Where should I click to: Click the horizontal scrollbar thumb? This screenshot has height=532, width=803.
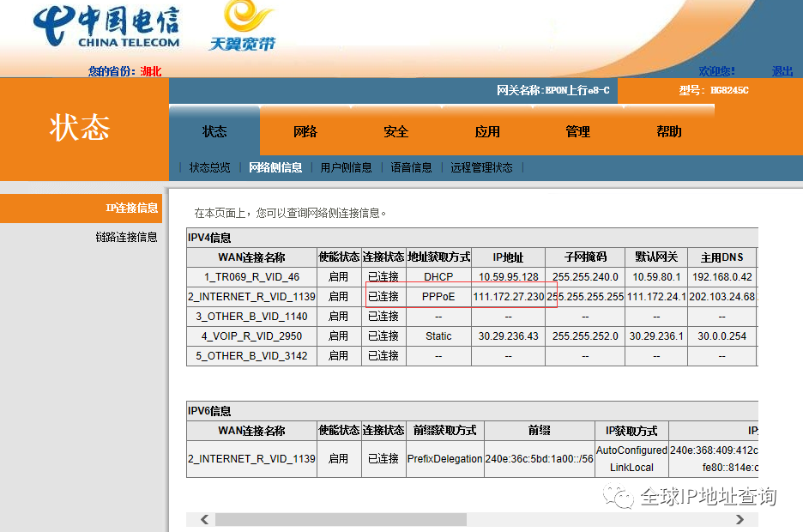341,519
